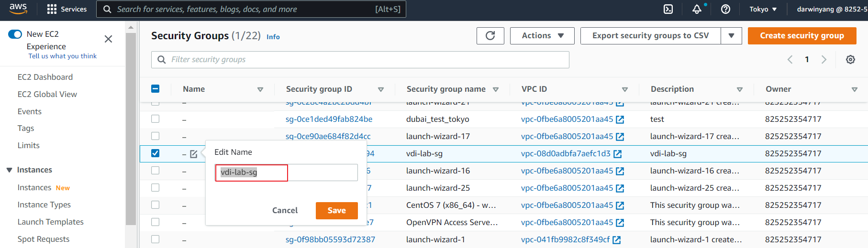
Task: Expand the Tokyo region selector
Action: tap(763, 9)
